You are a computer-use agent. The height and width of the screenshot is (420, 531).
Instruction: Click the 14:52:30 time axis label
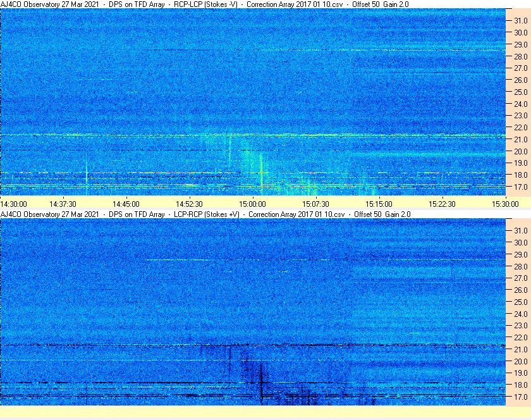189,204
